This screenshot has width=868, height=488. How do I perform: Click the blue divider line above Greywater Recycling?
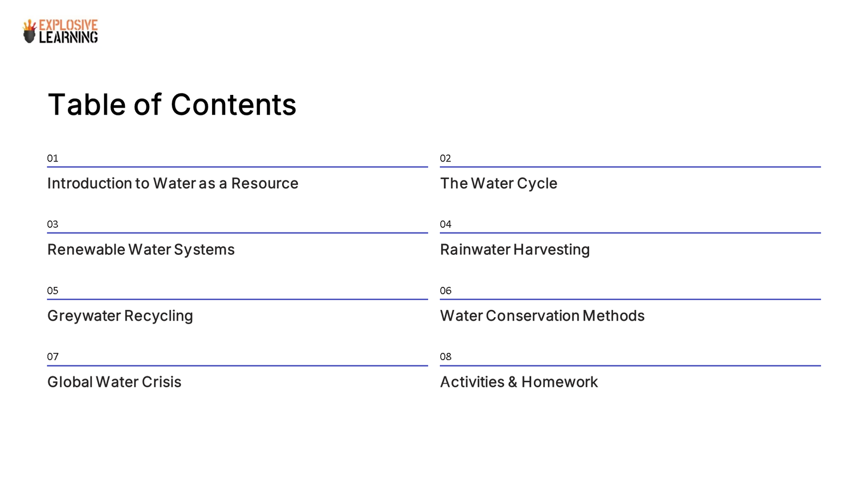point(237,299)
